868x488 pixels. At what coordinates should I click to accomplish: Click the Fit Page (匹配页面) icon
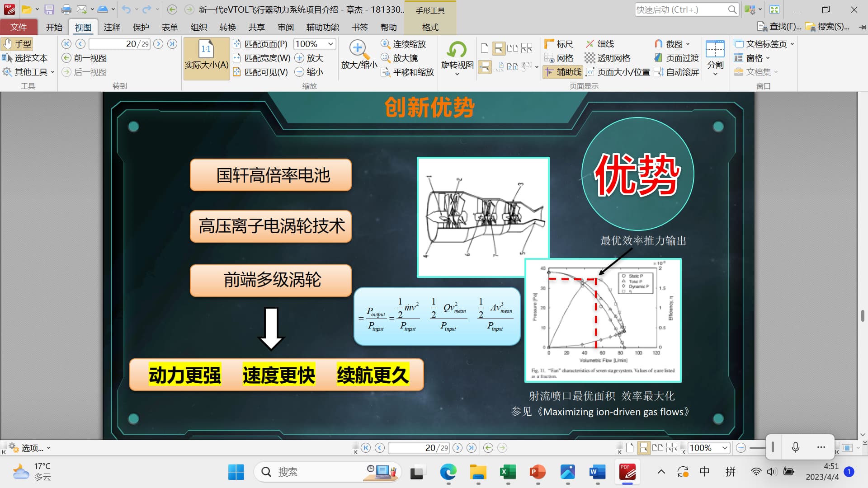coord(237,44)
